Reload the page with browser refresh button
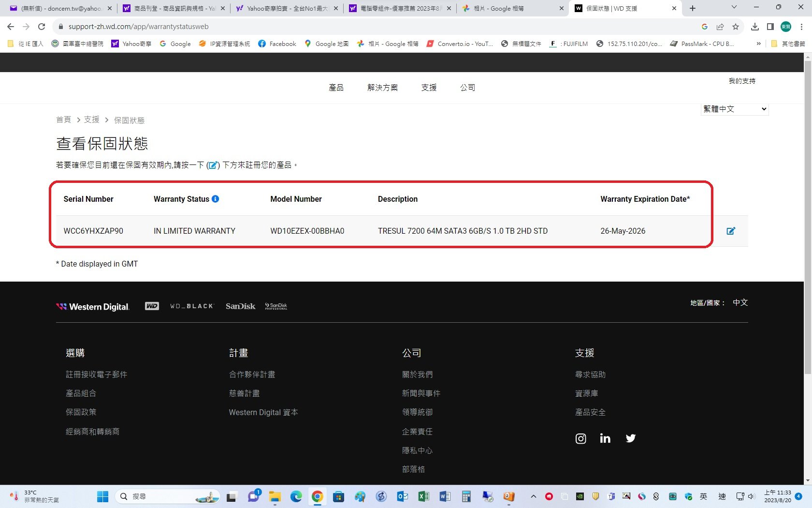The height and width of the screenshot is (508, 812). click(42, 27)
